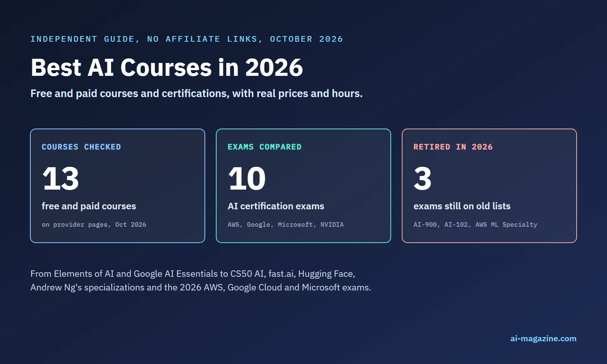Click the "Best AI Courses in 2026" headline
The width and height of the screenshot is (607, 364).
pyautogui.click(x=167, y=67)
